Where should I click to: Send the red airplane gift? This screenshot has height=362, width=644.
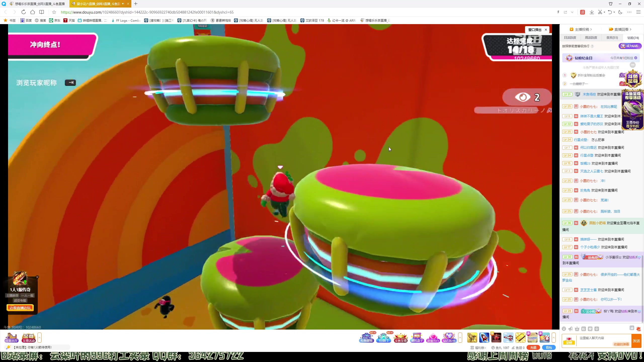point(508,338)
